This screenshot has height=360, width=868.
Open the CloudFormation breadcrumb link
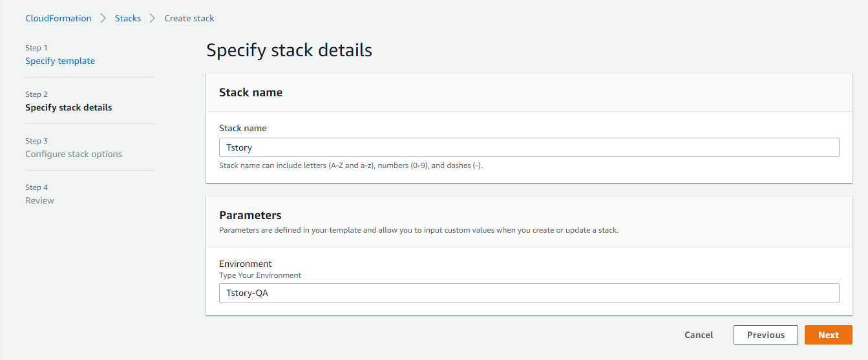tap(58, 18)
